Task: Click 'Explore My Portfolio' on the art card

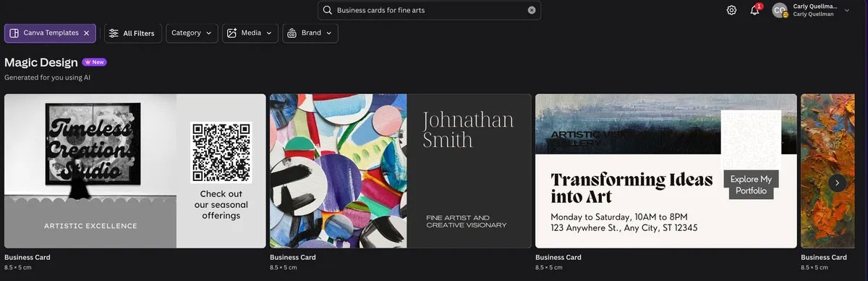Action: pos(750,185)
